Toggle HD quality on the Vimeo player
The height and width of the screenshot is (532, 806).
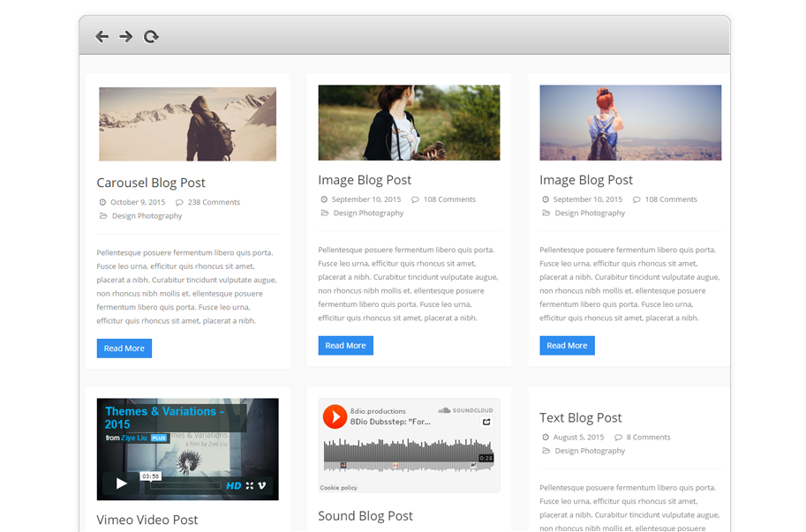(x=233, y=485)
